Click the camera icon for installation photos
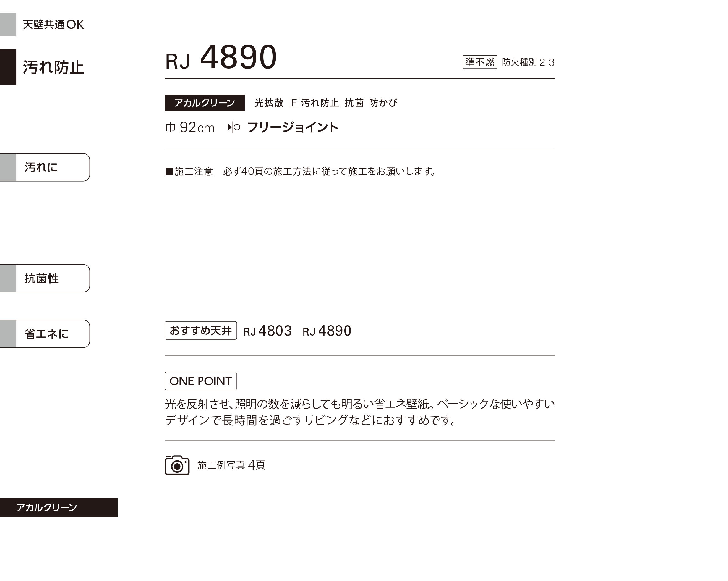The height and width of the screenshot is (581, 728). (x=177, y=465)
